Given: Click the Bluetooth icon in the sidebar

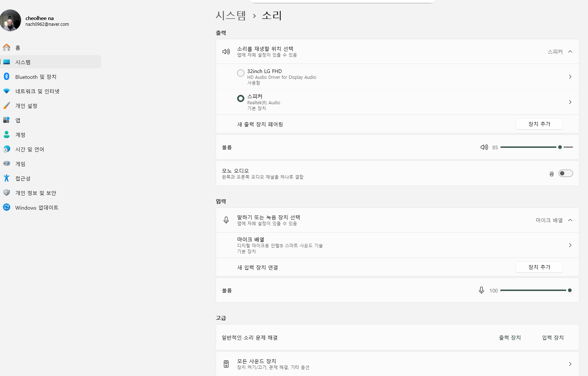Looking at the screenshot, I should [x=7, y=76].
